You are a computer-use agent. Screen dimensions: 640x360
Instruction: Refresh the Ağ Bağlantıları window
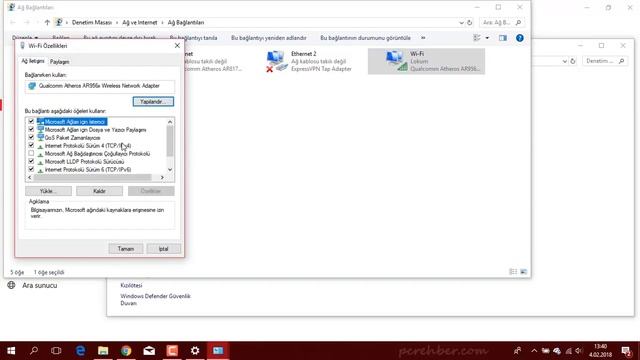pyautogui.click(x=469, y=23)
